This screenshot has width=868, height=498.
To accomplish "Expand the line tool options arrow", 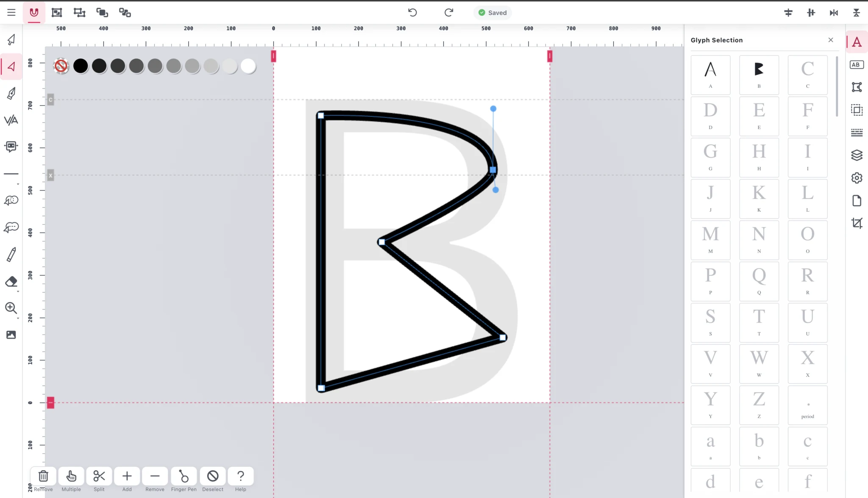I will pyautogui.click(x=18, y=184).
